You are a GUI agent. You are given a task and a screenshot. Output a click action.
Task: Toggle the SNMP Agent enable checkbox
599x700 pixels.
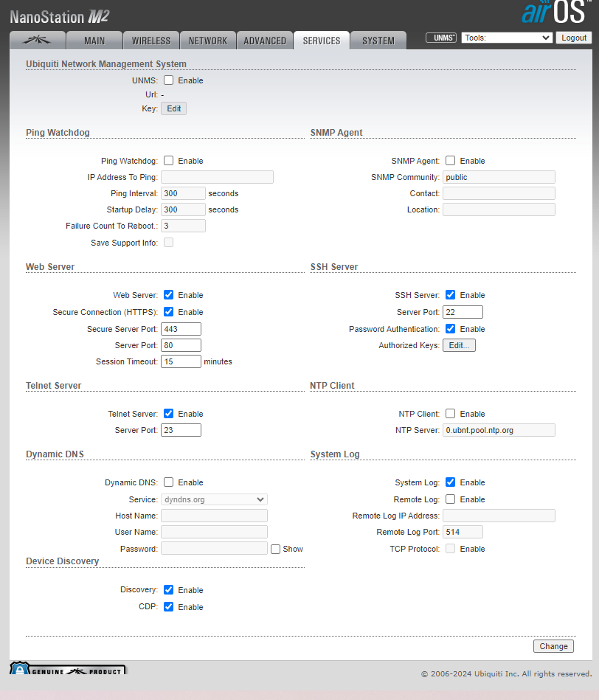tap(451, 161)
